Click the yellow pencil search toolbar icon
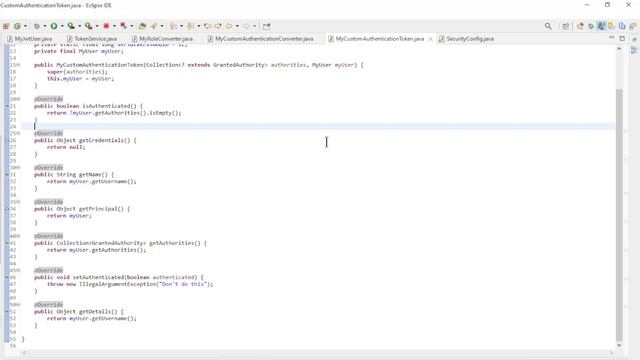Image resolution: width=640 pixels, height=360 pixels. click(154, 26)
